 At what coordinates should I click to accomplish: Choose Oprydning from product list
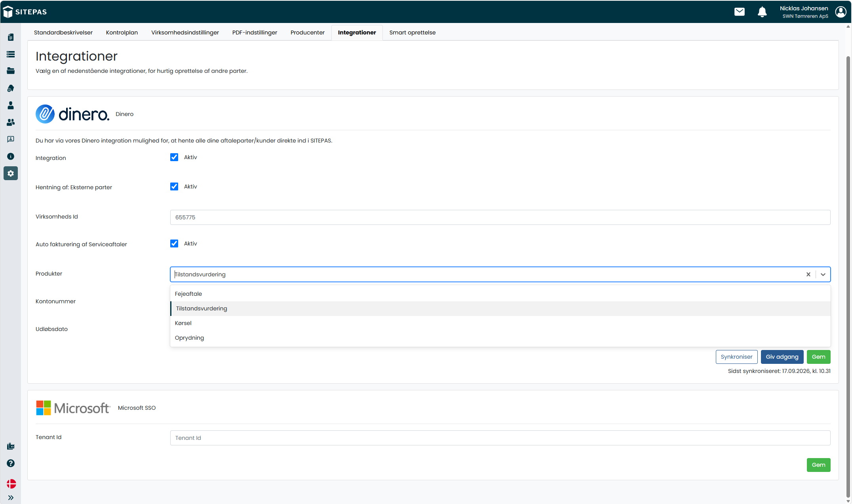pos(500,338)
